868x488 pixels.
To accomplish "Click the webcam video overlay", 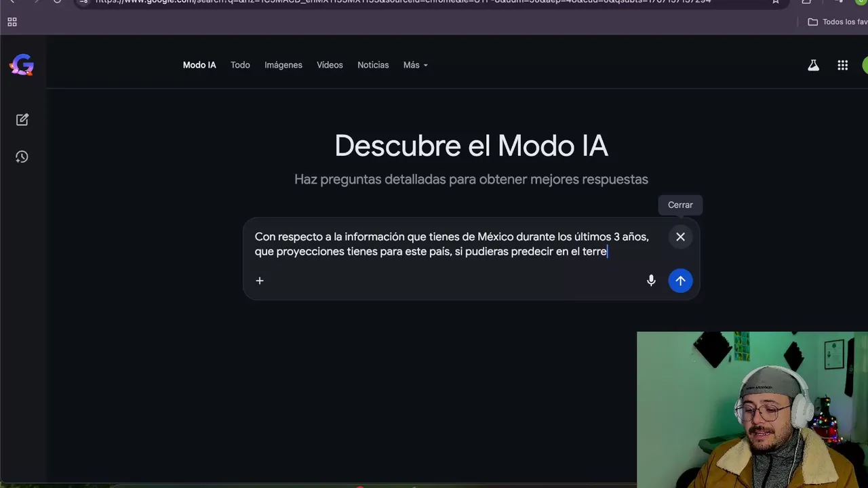I will tap(753, 409).
